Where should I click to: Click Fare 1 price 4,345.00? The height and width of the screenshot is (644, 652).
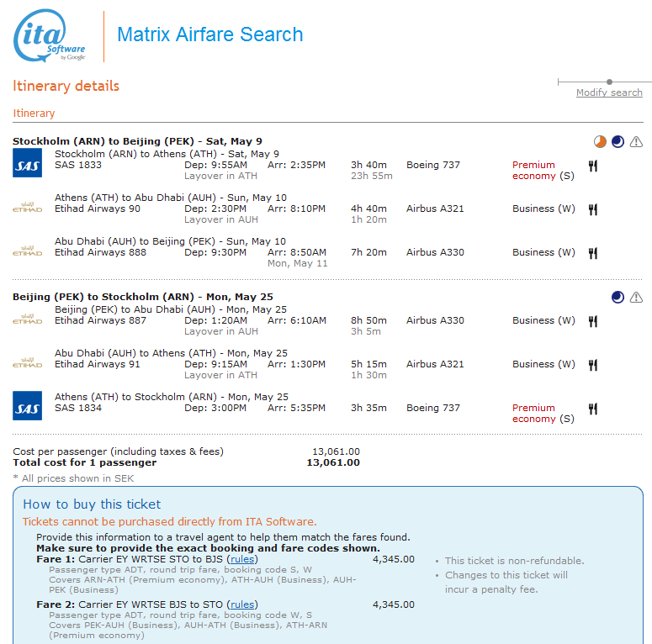394,559
